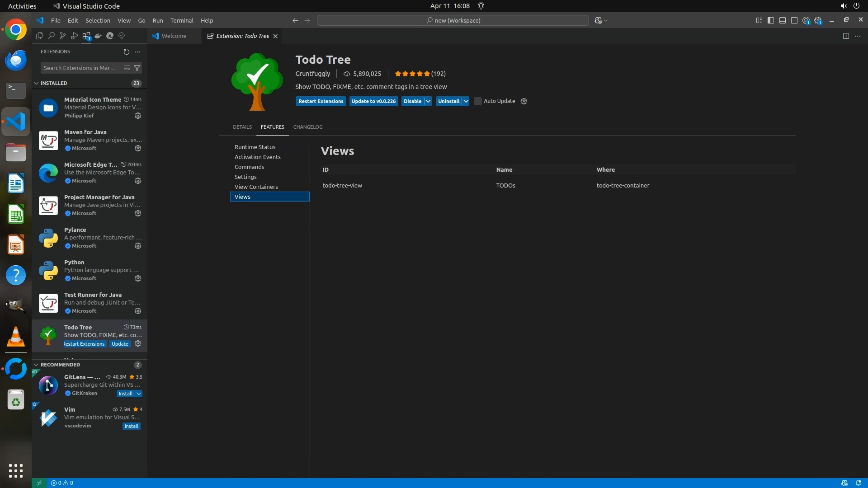Viewport: 868px width, 488px height.
Task: Open Firefox-like Thunderbird mail in dock
Action: (x=16, y=60)
